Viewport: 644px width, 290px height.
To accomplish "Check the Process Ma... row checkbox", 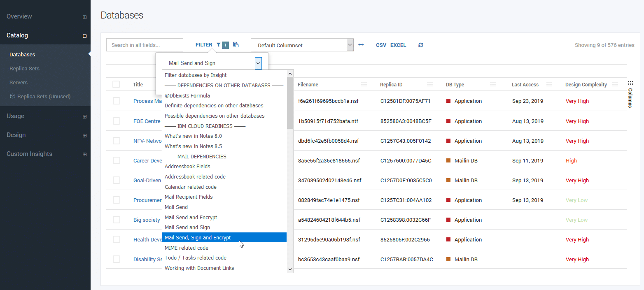I will coord(117,101).
